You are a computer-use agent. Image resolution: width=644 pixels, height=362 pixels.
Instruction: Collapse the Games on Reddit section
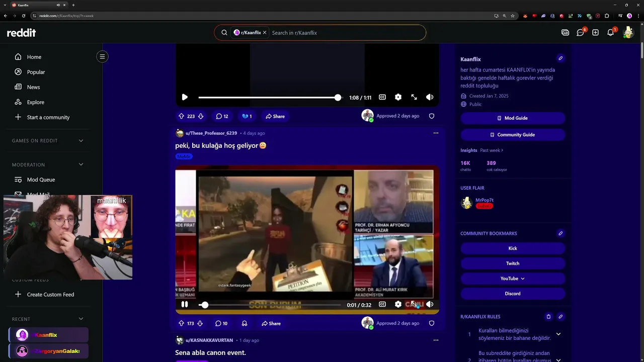tap(81, 141)
